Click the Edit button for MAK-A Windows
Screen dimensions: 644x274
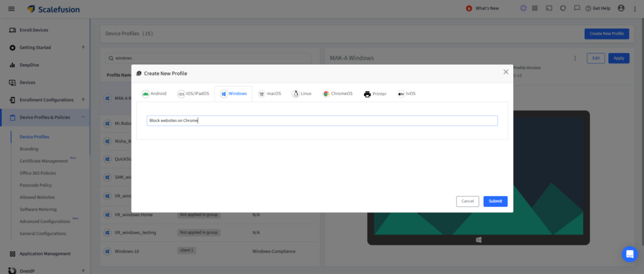pos(596,58)
